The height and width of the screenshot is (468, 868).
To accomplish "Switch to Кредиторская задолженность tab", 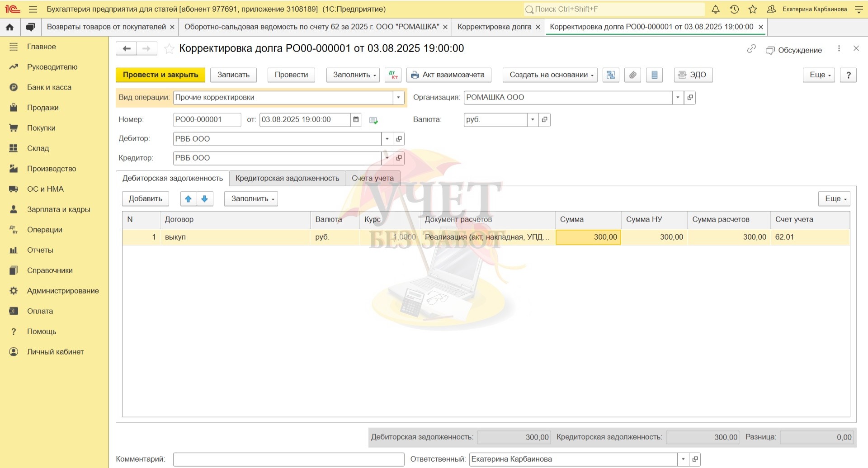I will coord(287,179).
